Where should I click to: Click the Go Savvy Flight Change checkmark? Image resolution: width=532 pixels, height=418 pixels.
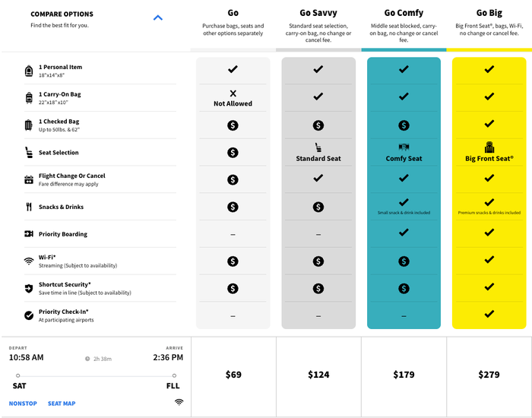coord(318,178)
